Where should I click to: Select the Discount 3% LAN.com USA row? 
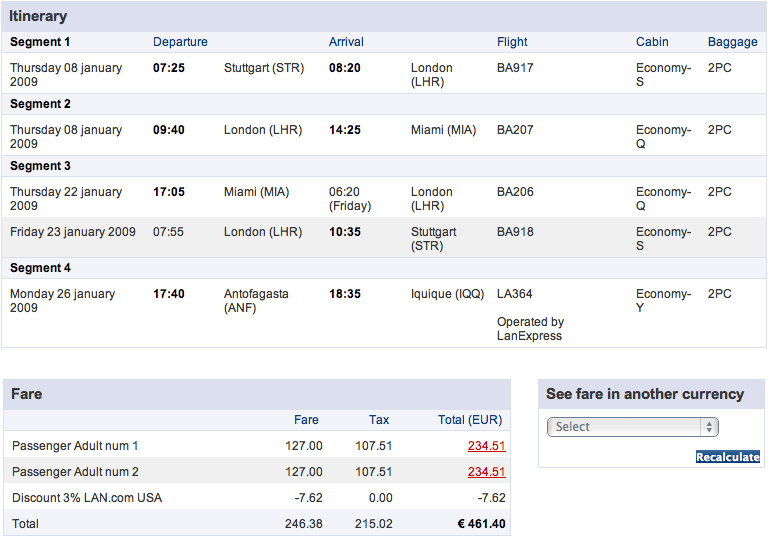pyautogui.click(x=257, y=498)
